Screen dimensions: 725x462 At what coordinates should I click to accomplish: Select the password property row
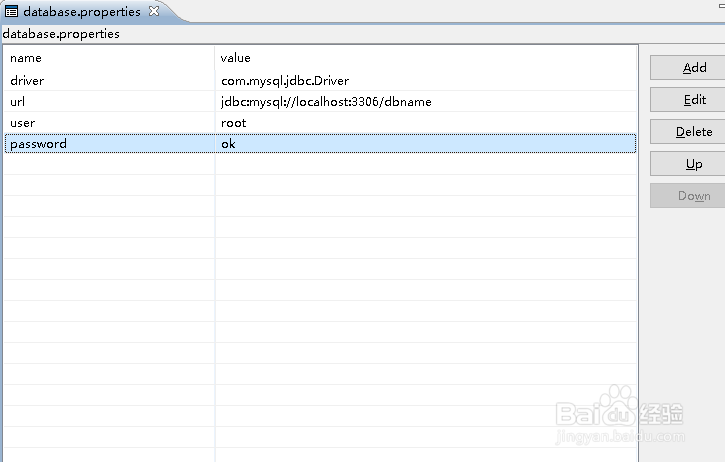[x=320, y=144]
